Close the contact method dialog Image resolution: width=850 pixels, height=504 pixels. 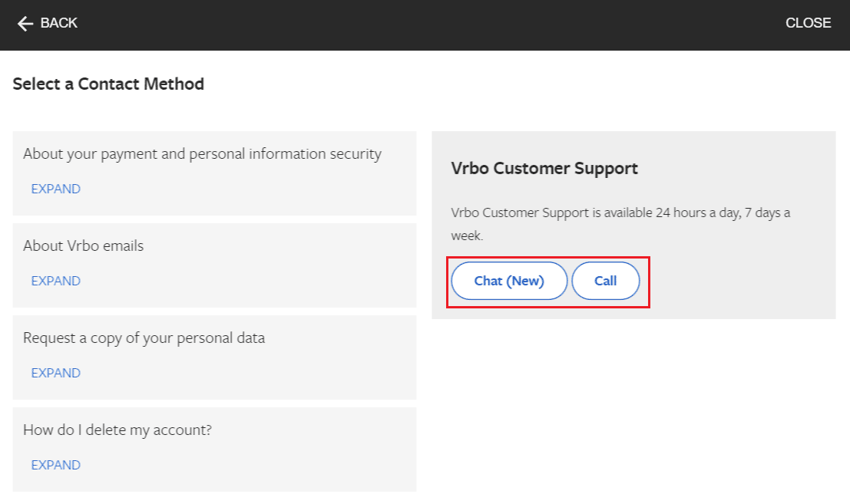[x=808, y=23]
